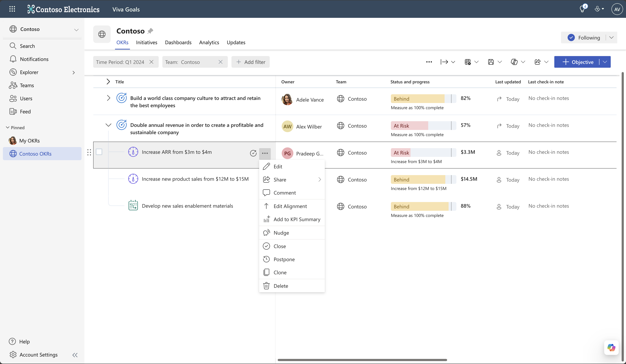Open the app launcher waffle icon
Image resolution: width=626 pixels, height=364 pixels.
pyautogui.click(x=12, y=9)
